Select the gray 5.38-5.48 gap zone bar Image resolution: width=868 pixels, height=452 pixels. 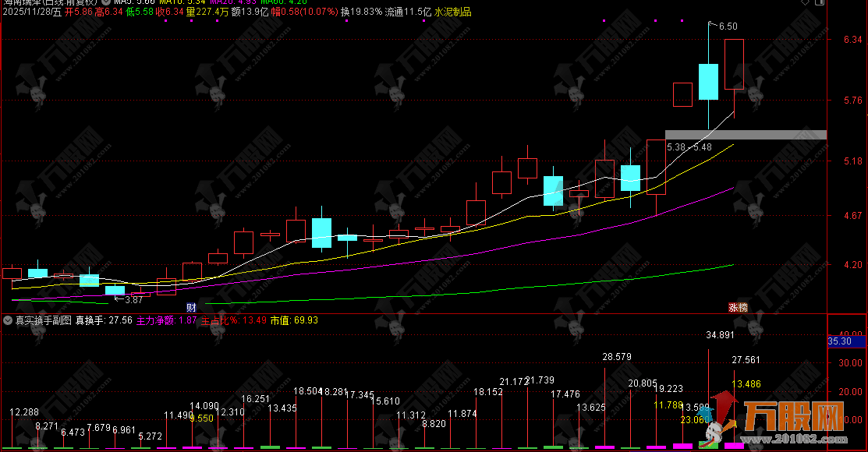click(745, 135)
